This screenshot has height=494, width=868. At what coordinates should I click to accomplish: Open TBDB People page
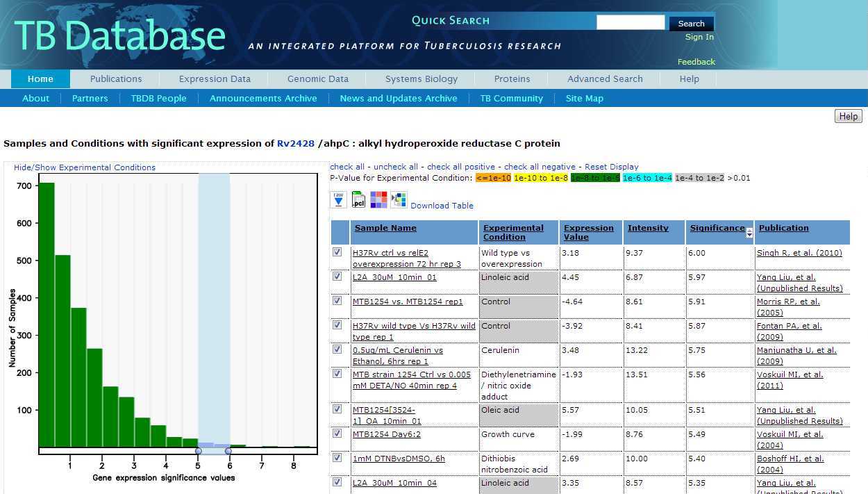[158, 98]
